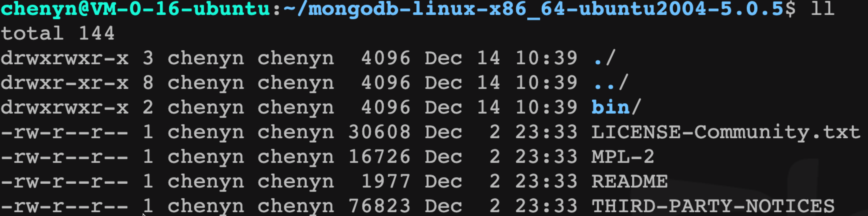Click the THIRD-PARTY-NOTICES filename
The width and height of the screenshot is (868, 216).
coord(713,206)
